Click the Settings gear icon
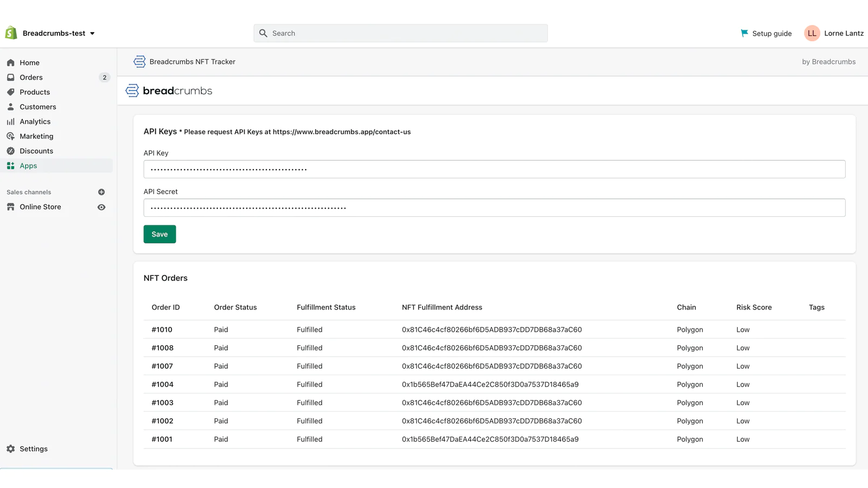This screenshot has height=488, width=868. [x=10, y=448]
